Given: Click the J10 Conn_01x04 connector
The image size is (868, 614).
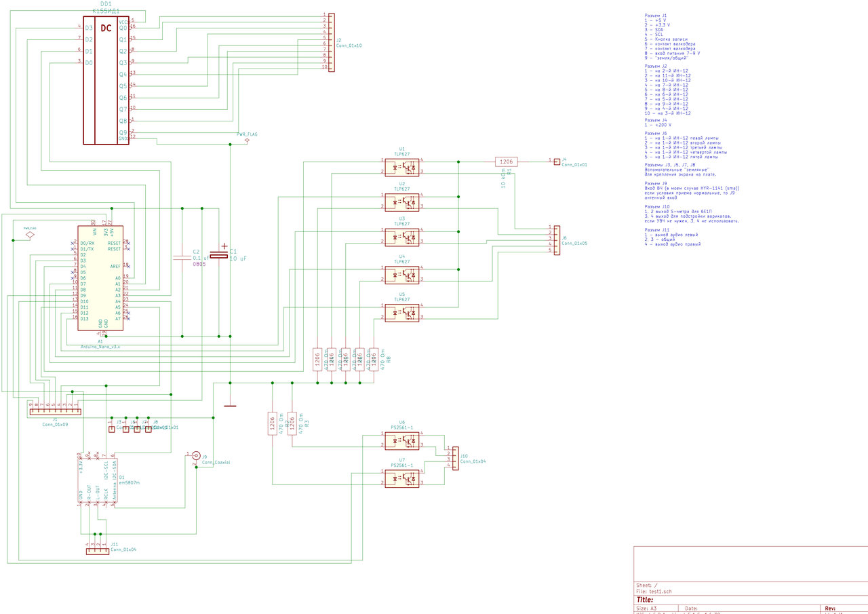Looking at the screenshot, I should pos(455,458).
